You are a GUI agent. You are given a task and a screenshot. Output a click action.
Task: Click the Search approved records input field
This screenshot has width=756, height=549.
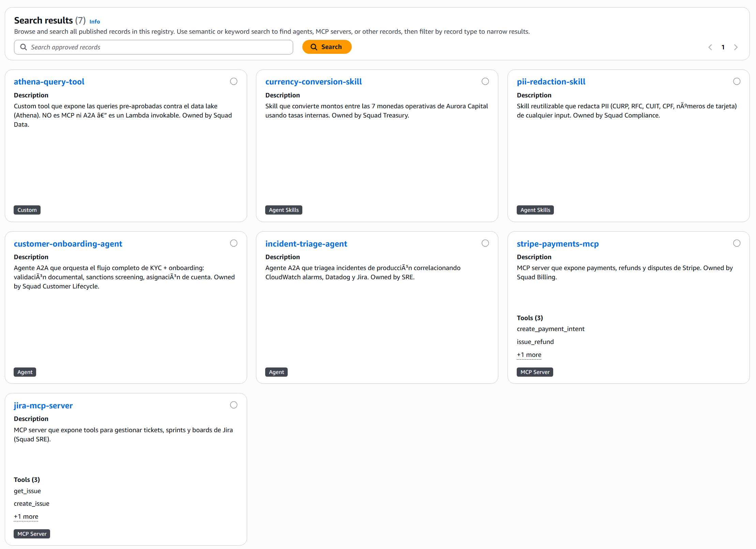(157, 47)
